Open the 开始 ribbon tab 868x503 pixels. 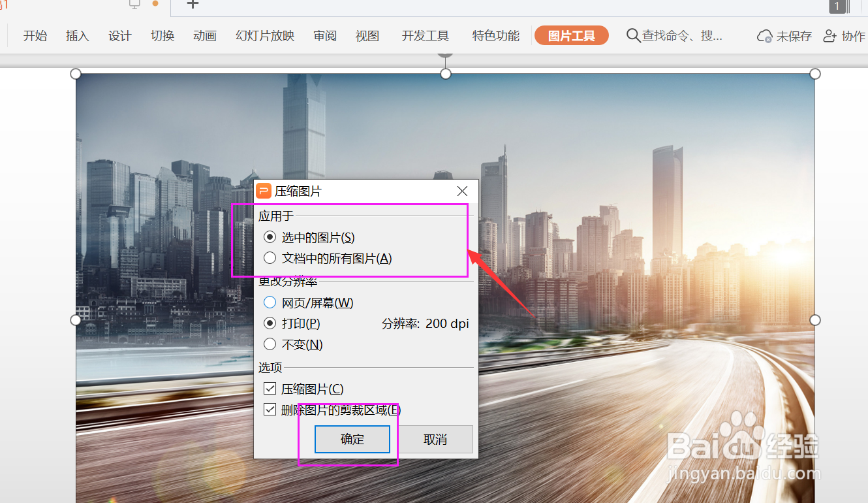pyautogui.click(x=35, y=36)
